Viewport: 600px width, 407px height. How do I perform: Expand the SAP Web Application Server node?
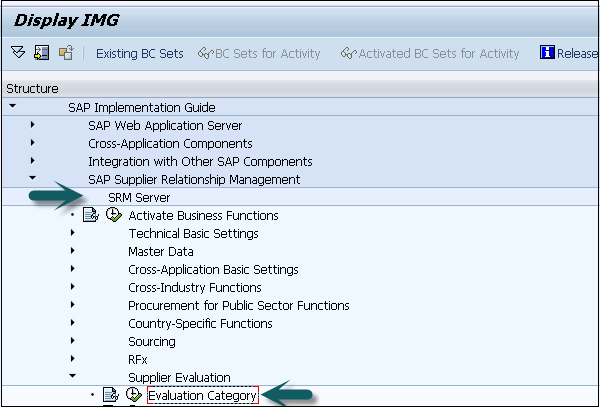click(x=33, y=125)
